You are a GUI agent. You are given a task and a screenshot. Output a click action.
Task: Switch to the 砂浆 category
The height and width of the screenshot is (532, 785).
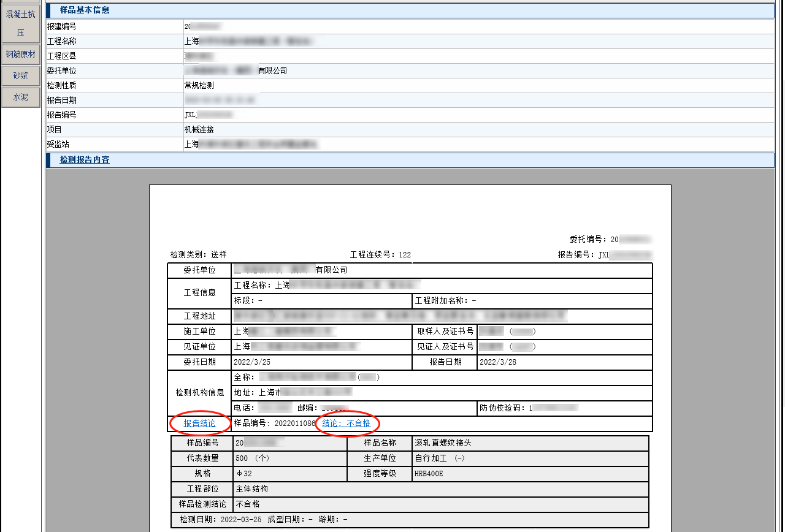(20, 75)
